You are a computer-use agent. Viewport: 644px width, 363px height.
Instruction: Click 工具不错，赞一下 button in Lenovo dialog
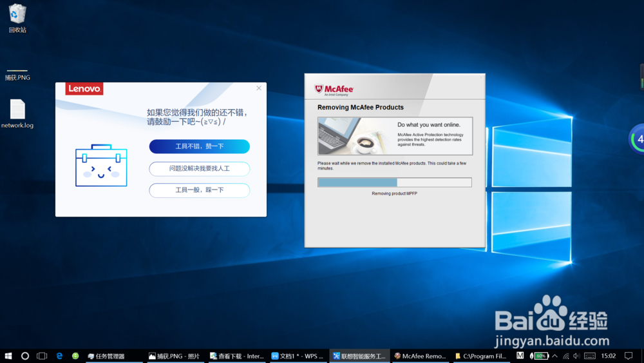pos(199,146)
